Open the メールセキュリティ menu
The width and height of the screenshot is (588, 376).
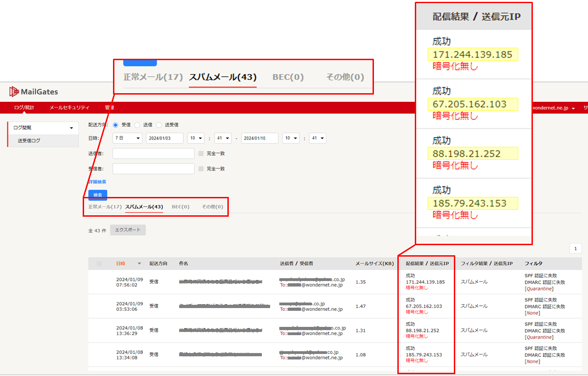pos(69,107)
